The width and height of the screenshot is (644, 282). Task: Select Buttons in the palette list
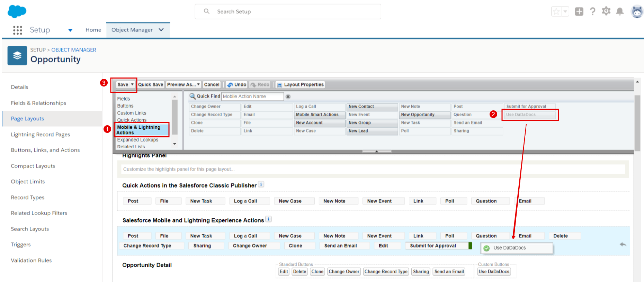125,106
